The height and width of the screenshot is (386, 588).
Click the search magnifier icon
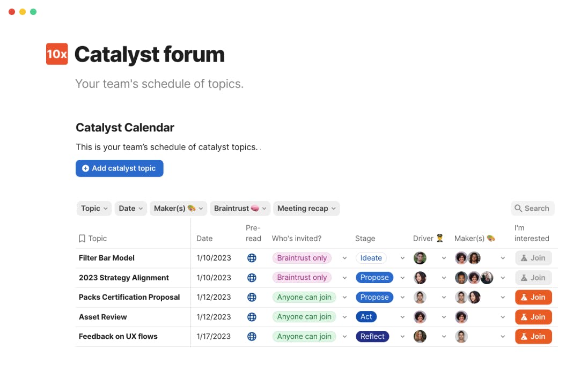tap(518, 209)
